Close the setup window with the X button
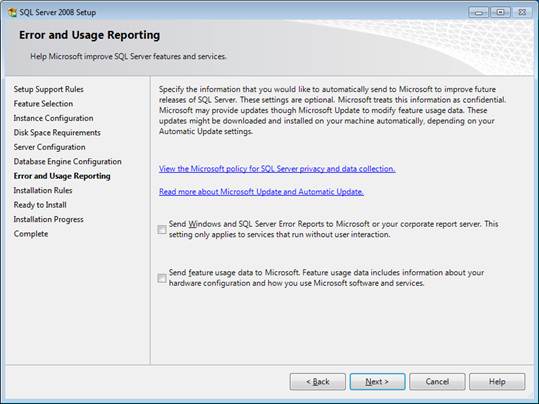539x404 pixels. pos(522,12)
